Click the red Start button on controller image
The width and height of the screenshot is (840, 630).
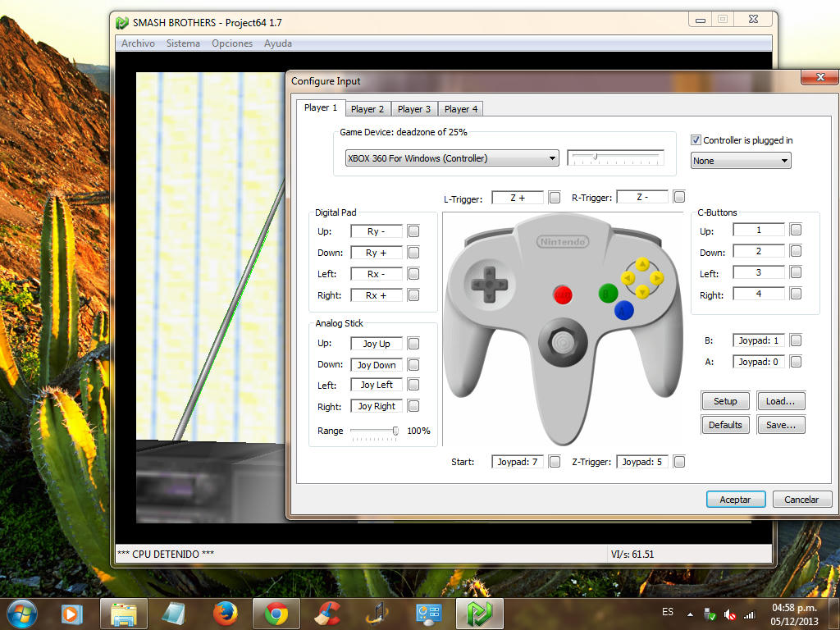pos(563,294)
